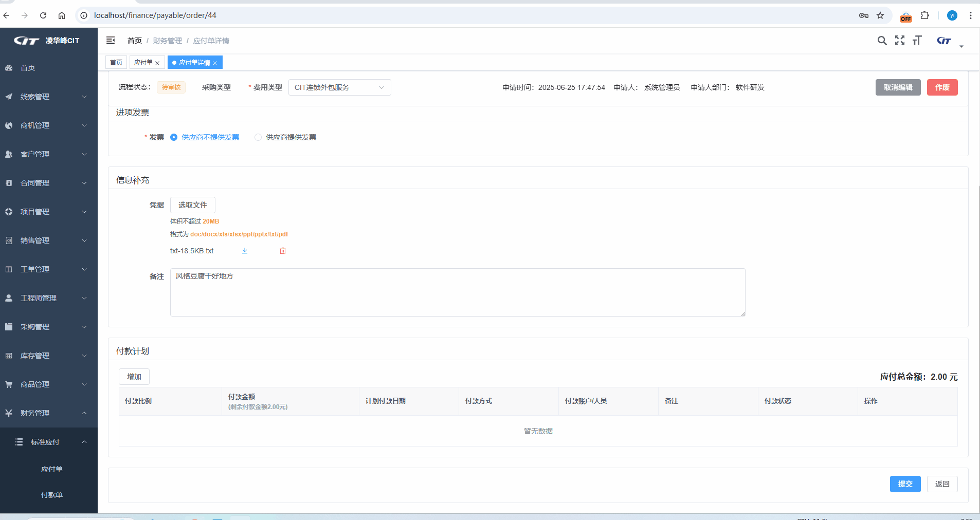Click 增加 payment plan button
This screenshot has width=980, height=520.
134,377
